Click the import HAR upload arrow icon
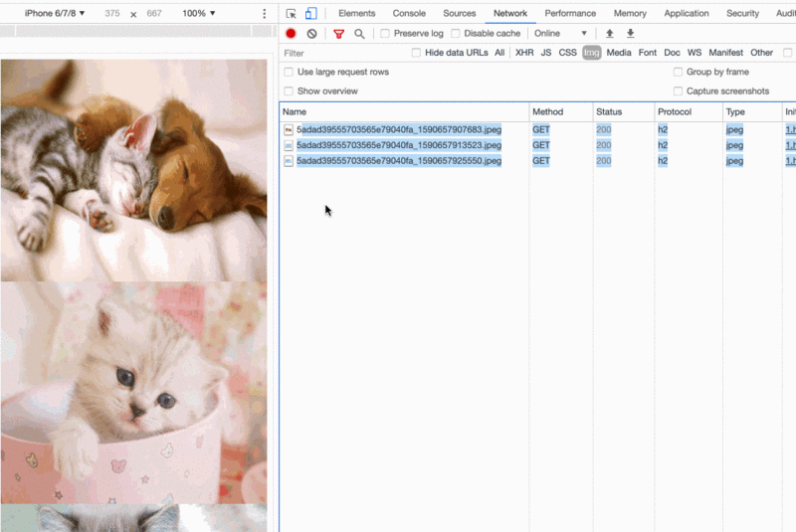796x532 pixels. pos(610,34)
